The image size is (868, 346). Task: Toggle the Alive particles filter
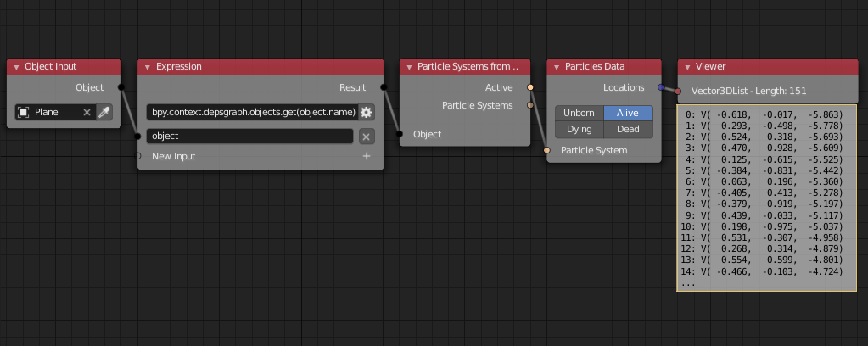coord(628,113)
